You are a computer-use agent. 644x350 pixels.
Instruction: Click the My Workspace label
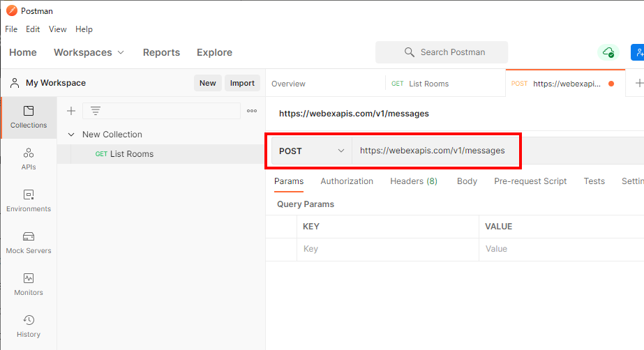(x=56, y=83)
